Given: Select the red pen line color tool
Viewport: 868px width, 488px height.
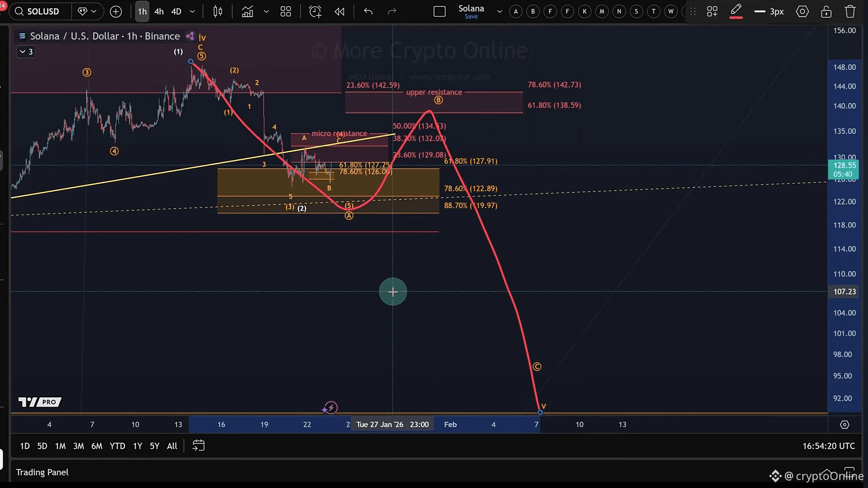Looking at the screenshot, I should (736, 12).
